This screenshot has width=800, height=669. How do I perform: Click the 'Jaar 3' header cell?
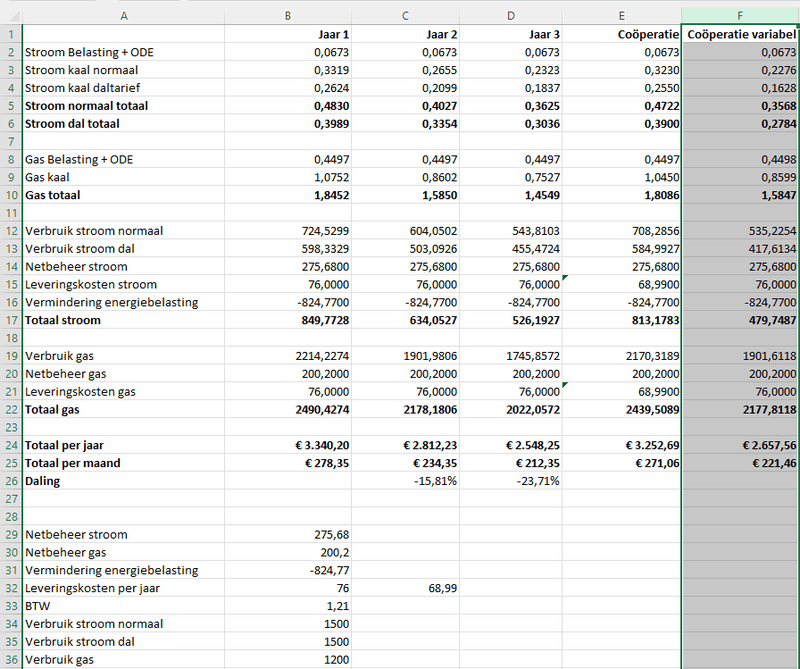[511, 34]
